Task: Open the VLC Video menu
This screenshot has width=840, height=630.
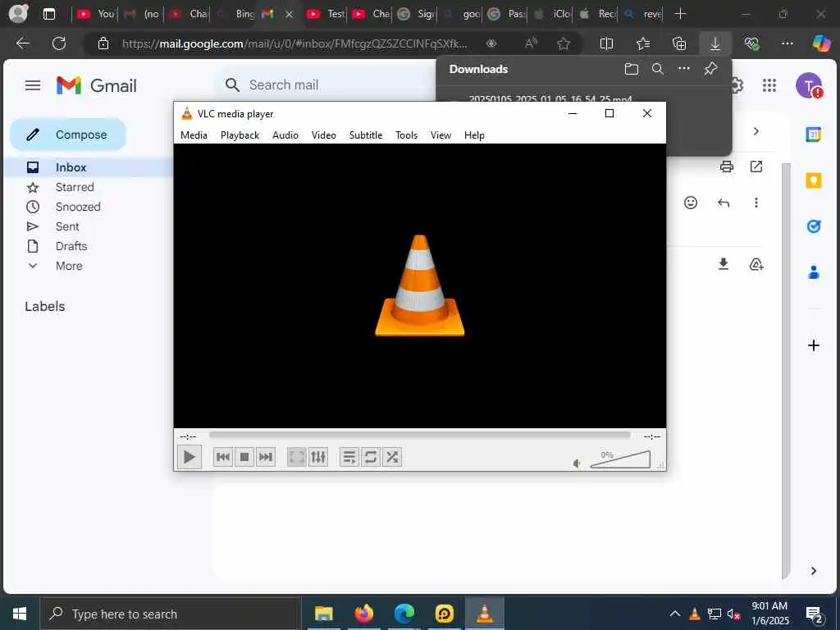Action: [324, 135]
